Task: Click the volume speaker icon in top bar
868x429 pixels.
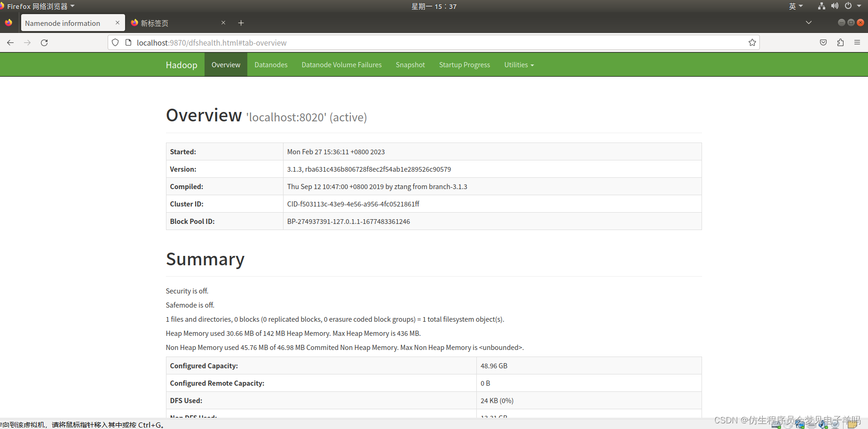Action: [x=835, y=6]
